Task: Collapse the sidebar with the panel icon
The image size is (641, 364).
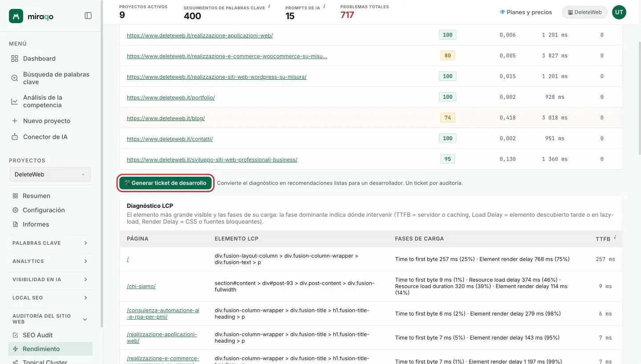Action: click(x=88, y=16)
